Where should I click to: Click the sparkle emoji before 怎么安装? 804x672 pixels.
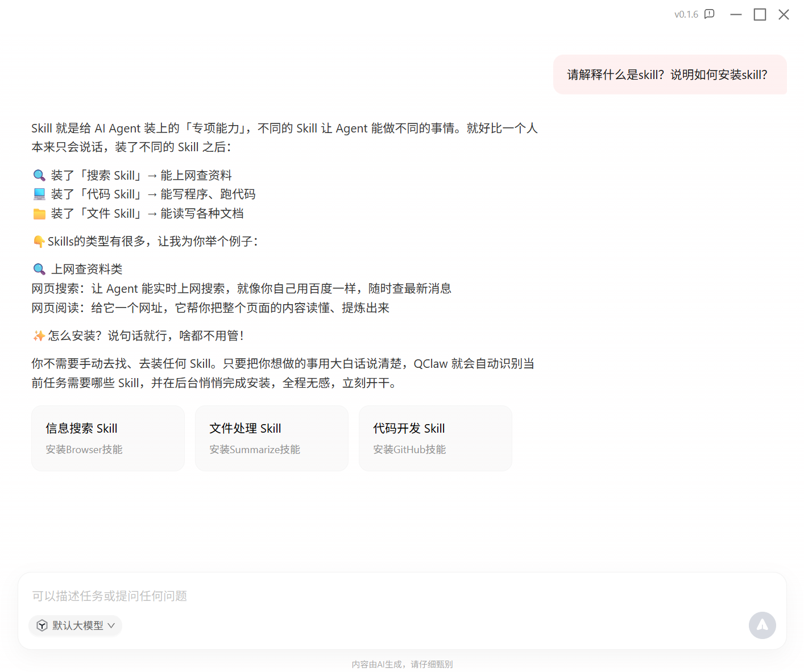pos(39,336)
